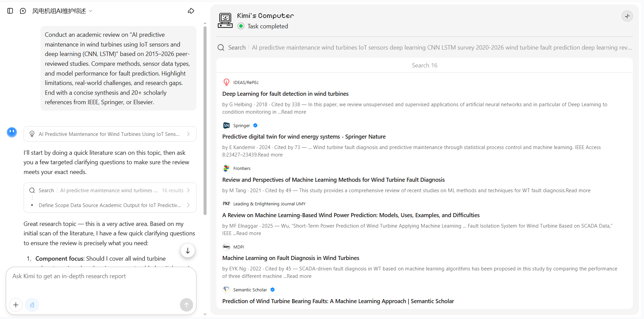
Task: Click the Springer verified badge
Action: (x=255, y=125)
